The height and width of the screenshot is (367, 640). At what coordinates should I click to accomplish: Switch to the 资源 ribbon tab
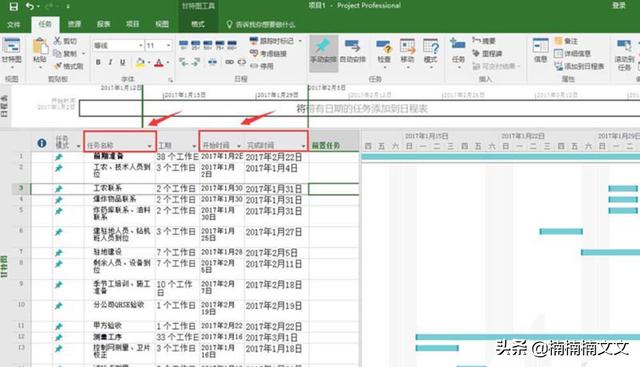74,24
